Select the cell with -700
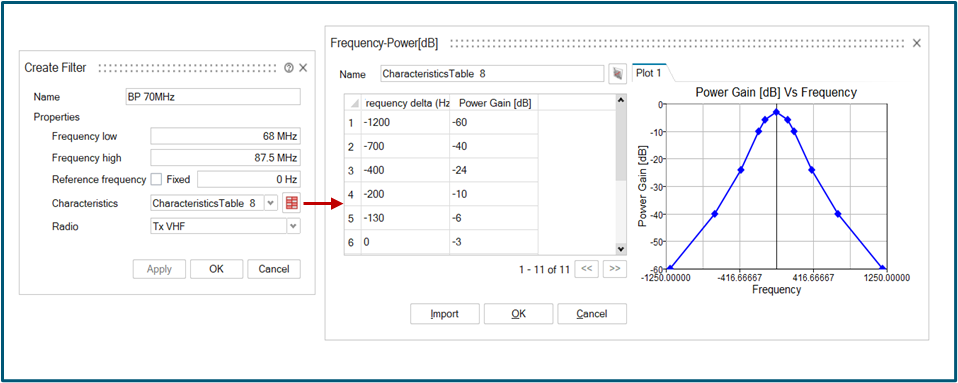958x383 pixels. click(x=406, y=147)
